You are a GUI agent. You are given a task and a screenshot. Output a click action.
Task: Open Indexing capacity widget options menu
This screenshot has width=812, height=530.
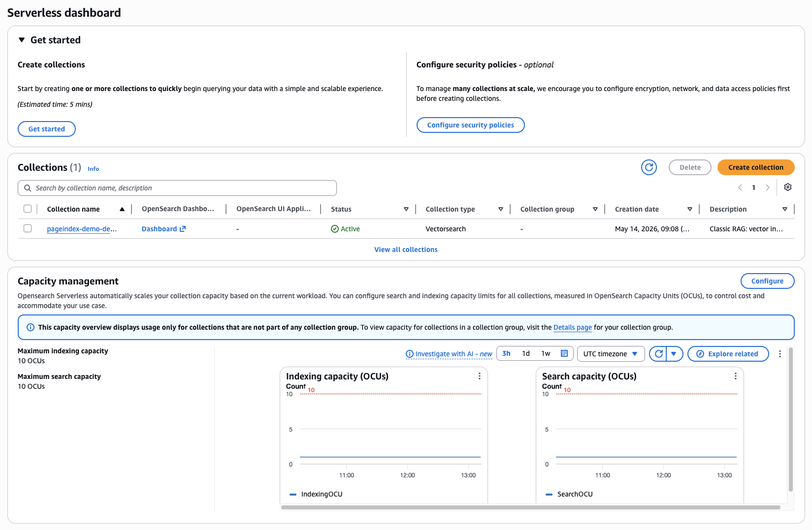pyautogui.click(x=480, y=376)
